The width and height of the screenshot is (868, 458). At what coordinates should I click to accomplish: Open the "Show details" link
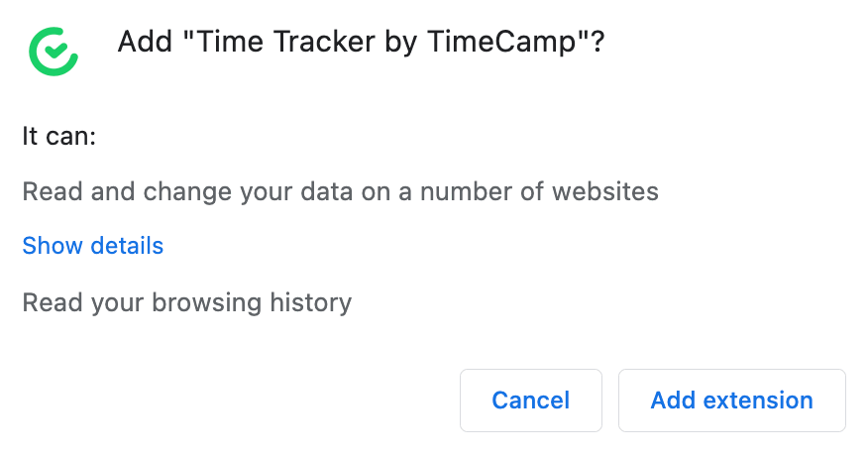pyautogui.click(x=93, y=246)
